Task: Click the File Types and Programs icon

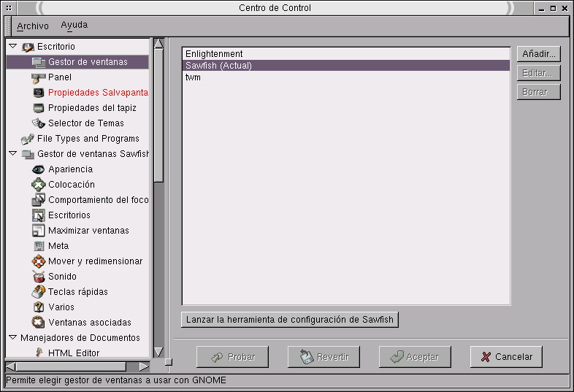Action: click(x=28, y=139)
